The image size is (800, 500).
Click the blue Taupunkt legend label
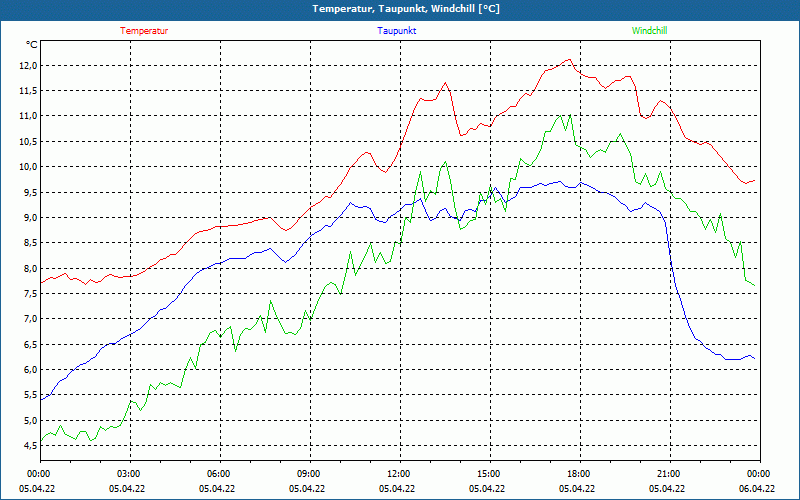pos(396,31)
